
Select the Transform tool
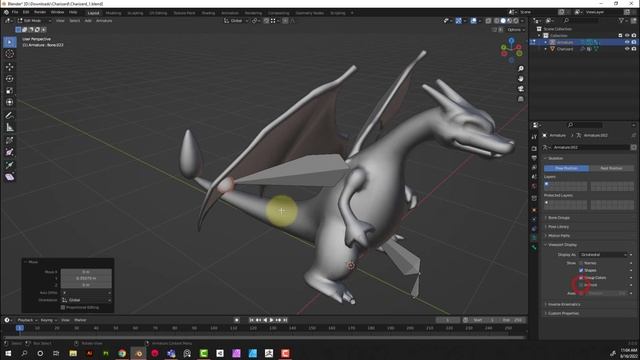(10, 102)
